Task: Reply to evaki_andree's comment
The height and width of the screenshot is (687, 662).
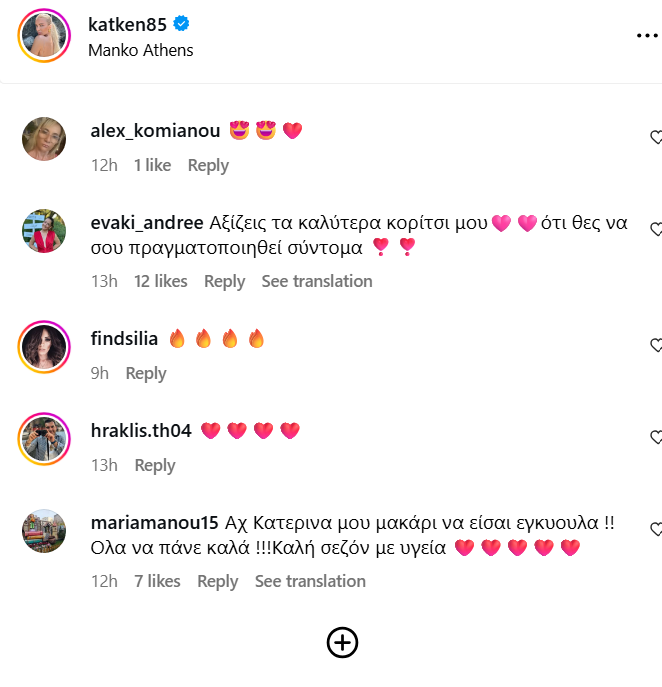Action: click(224, 281)
